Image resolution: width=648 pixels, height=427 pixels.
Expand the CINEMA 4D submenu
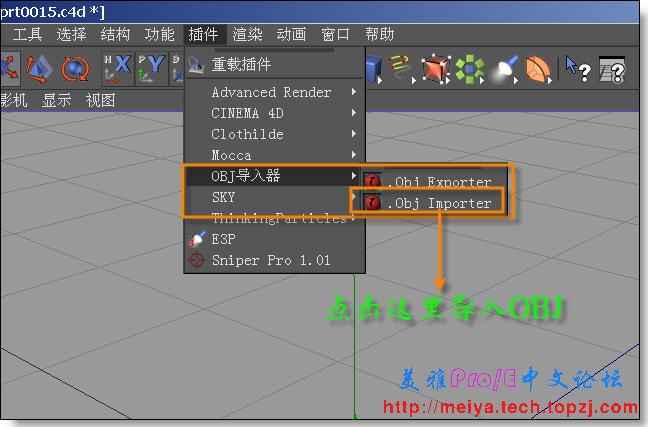point(274,113)
